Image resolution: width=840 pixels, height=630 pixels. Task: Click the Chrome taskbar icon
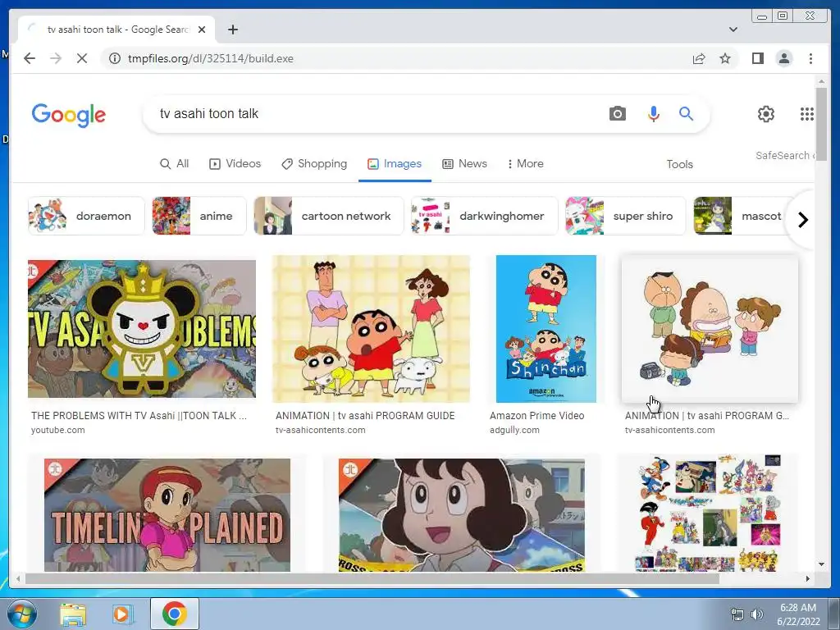coord(175,614)
